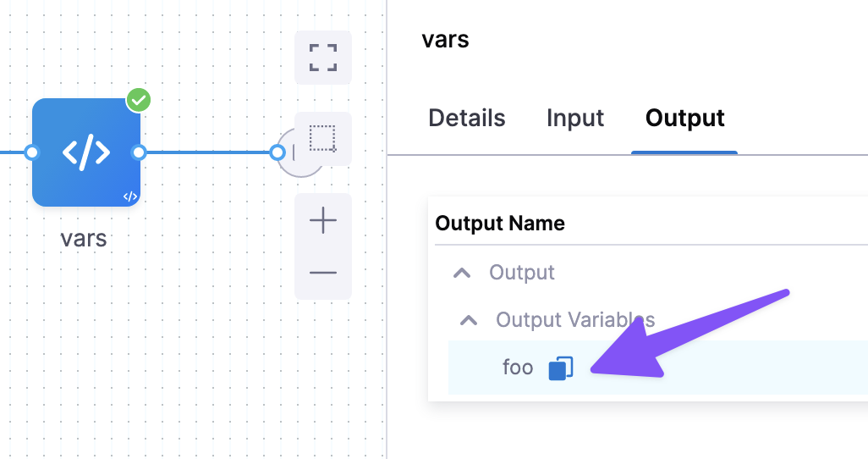Select the blue vars step node

86,152
